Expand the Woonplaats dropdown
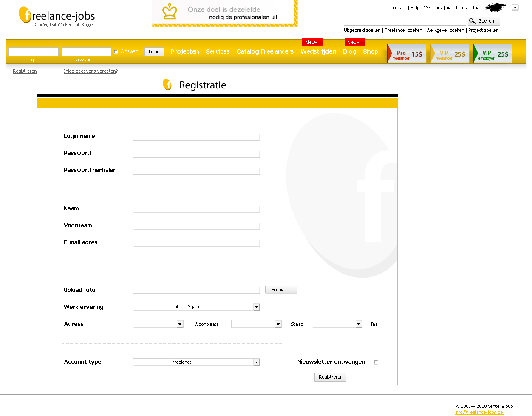532x416 pixels. pos(278,324)
